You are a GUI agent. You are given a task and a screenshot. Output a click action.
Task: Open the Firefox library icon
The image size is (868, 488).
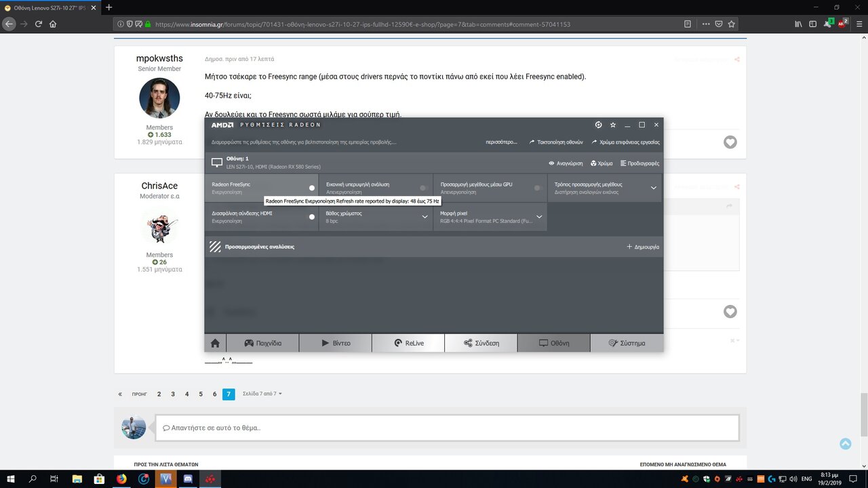[x=799, y=24]
